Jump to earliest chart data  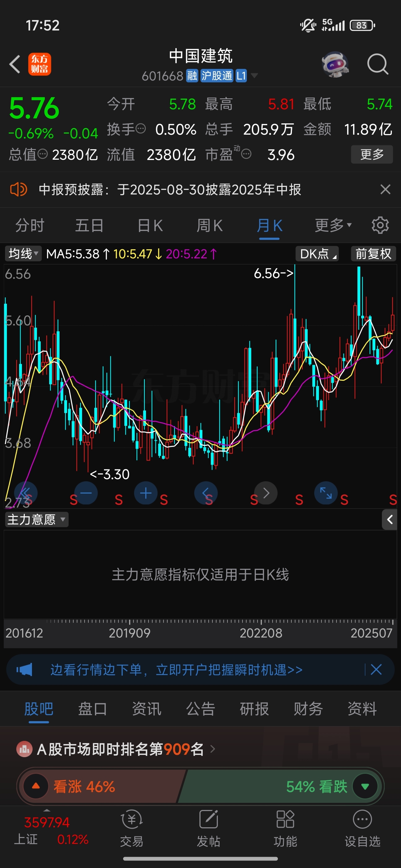26,493
